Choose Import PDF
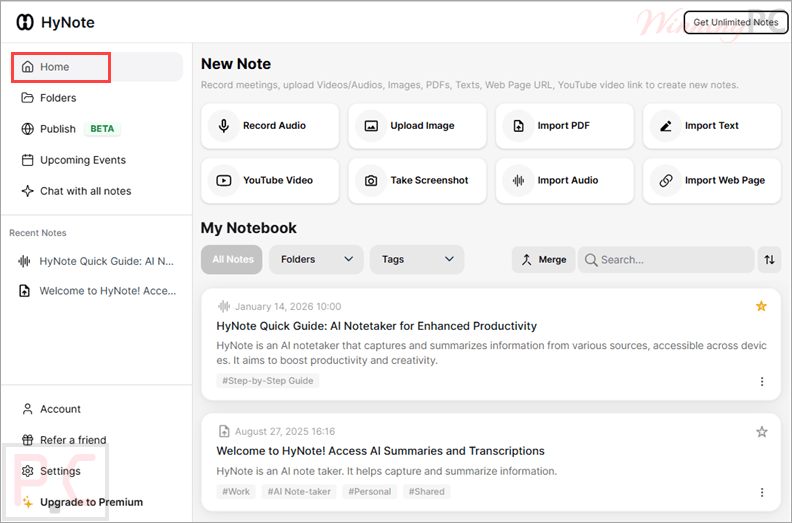This screenshot has height=523, width=792. 565,126
